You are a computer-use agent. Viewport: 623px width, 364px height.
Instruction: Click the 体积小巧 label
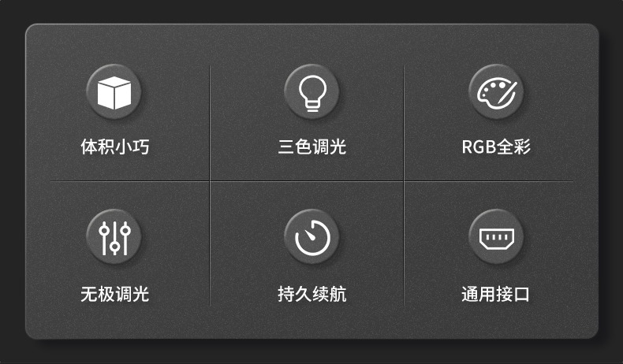tap(115, 147)
